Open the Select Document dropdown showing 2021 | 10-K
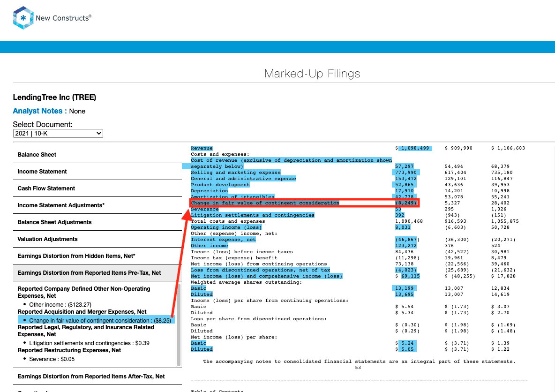The height and width of the screenshot is (392, 555). pyautogui.click(x=58, y=134)
